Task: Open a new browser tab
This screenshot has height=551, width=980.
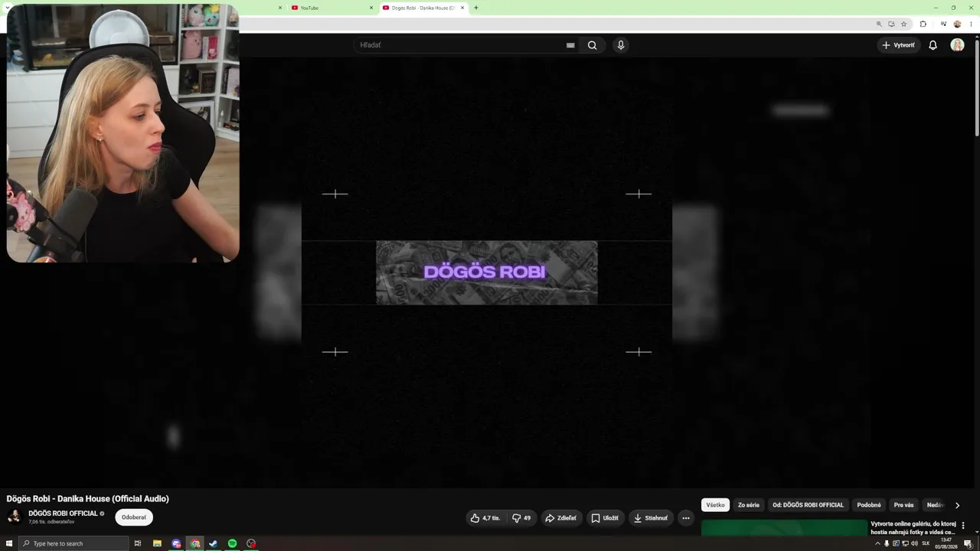Action: [476, 8]
